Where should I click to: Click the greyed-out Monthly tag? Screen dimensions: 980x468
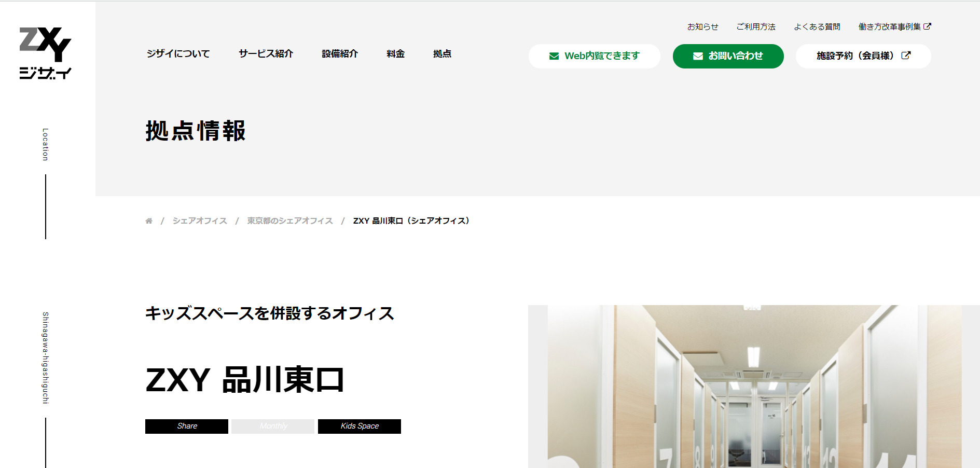(273, 426)
